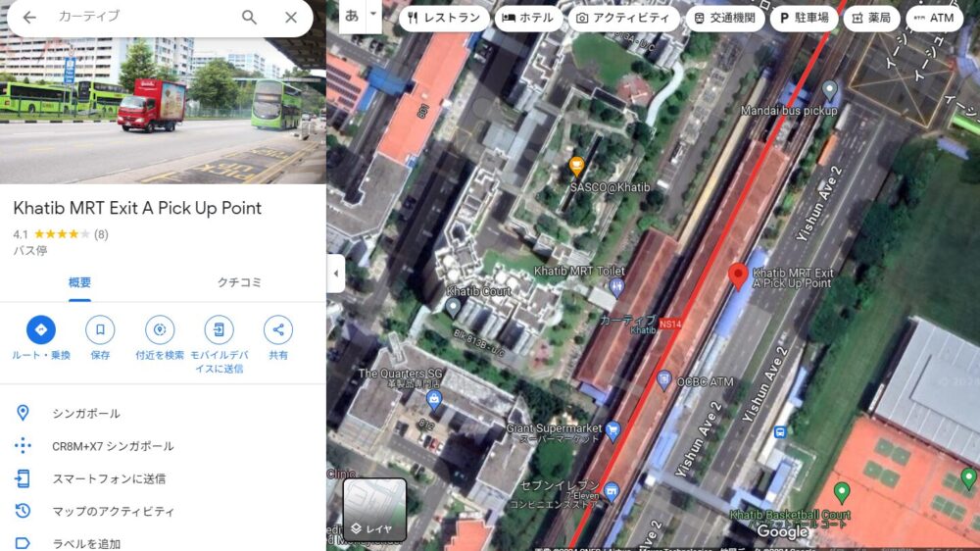Open the input method dropdown arrow
The height and width of the screenshot is (551, 980).
coord(374,16)
